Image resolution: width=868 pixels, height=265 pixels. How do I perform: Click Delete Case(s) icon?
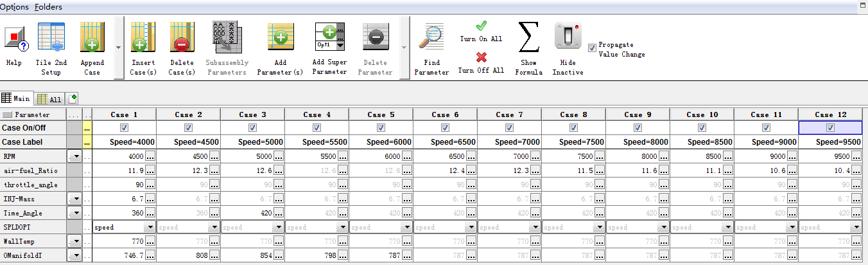[x=182, y=38]
